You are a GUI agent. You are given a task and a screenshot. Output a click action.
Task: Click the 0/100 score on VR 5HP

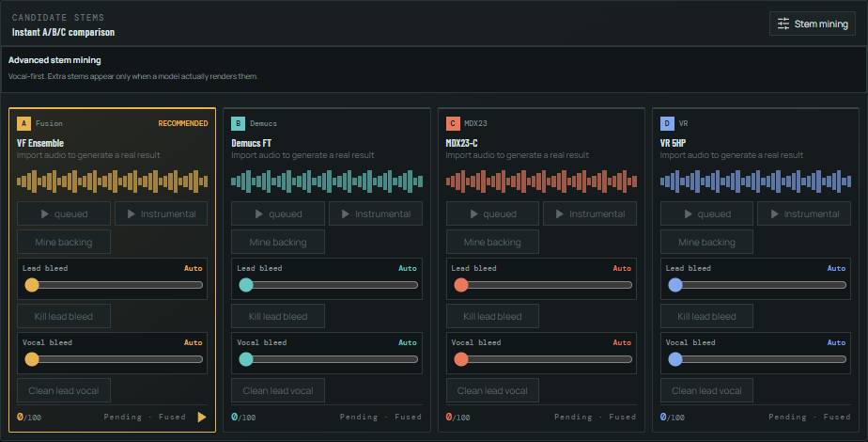coord(672,417)
